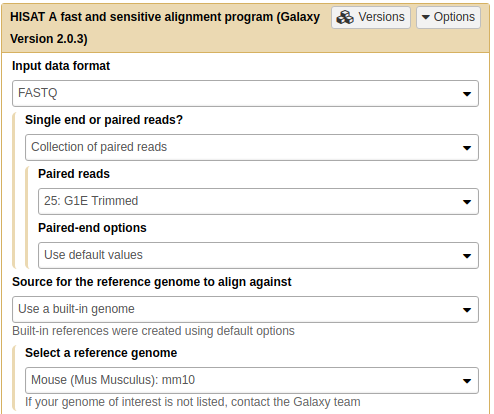Click the arrow beside Collection of paired reads

click(x=467, y=148)
